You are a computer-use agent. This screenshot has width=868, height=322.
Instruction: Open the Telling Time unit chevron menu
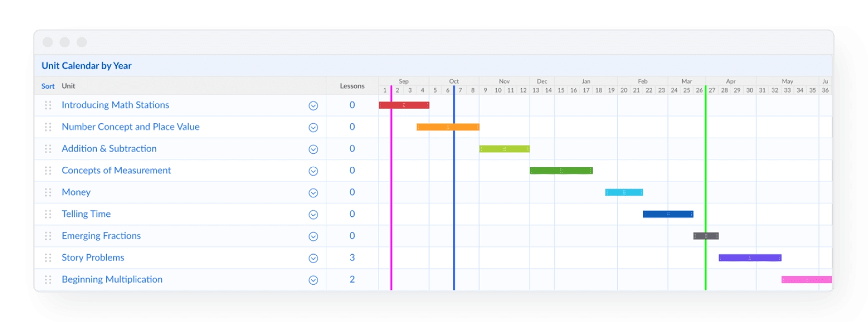click(x=313, y=215)
